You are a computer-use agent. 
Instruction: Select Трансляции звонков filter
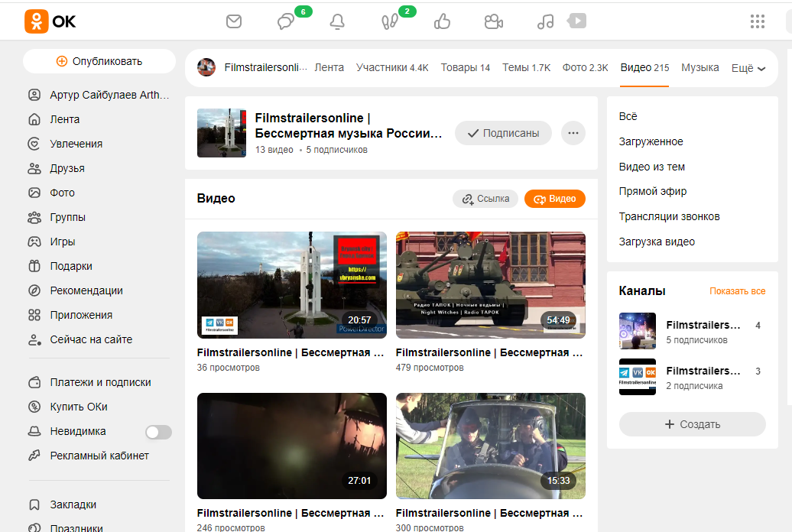pyautogui.click(x=669, y=217)
